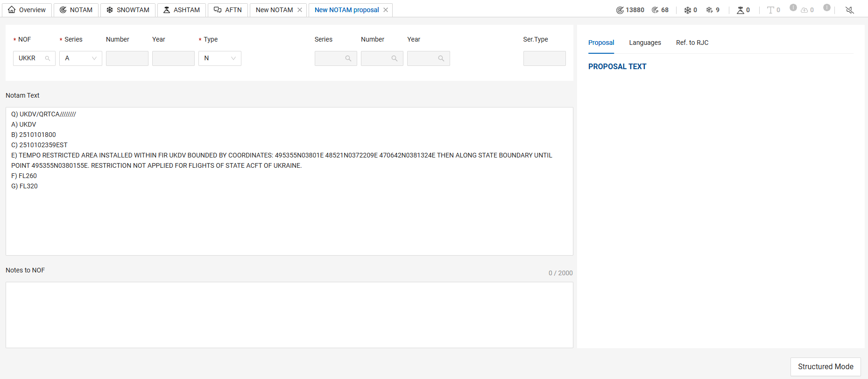This screenshot has height=379, width=868.
Task: Click the info badge beside the T counter
Action: pyautogui.click(x=793, y=7)
